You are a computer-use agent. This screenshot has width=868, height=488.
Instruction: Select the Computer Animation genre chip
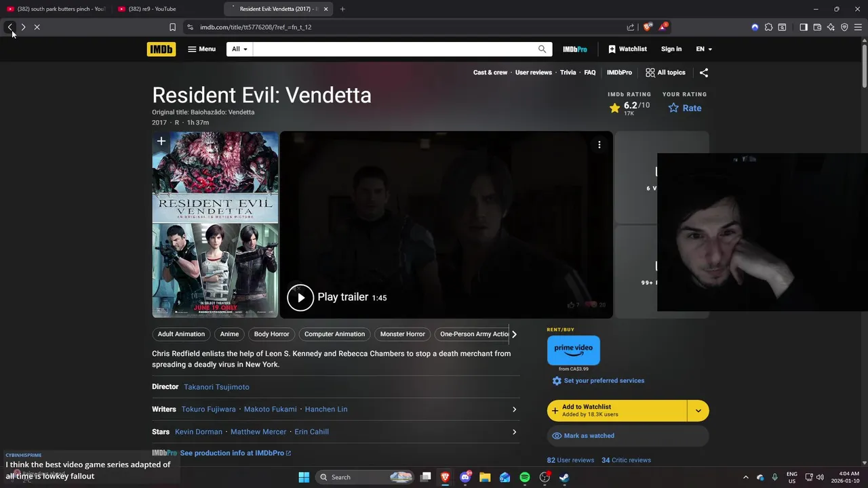[x=334, y=334]
